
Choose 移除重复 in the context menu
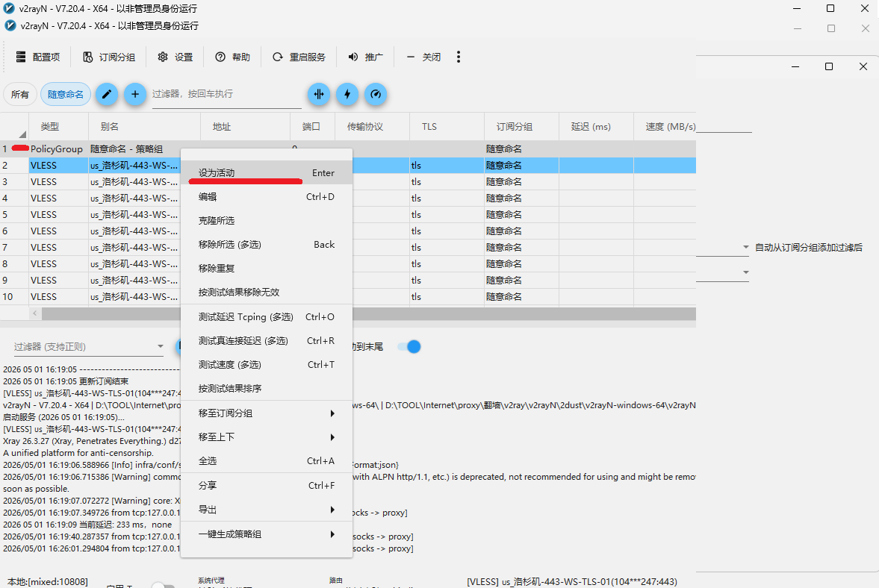click(x=267, y=268)
